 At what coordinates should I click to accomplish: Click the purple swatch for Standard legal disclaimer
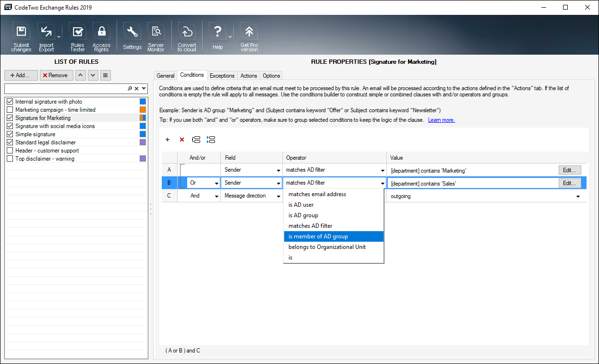click(143, 142)
